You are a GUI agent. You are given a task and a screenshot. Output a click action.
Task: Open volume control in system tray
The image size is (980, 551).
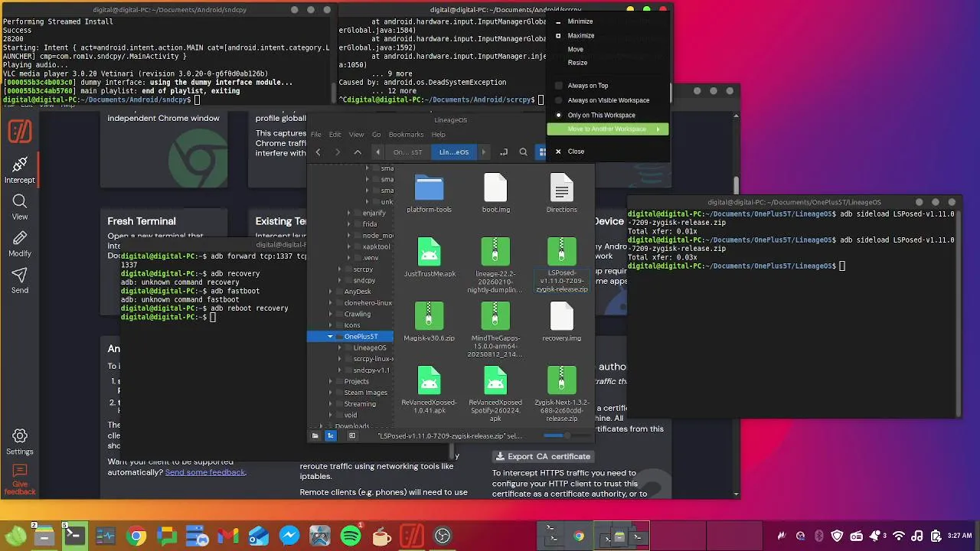[x=916, y=536]
